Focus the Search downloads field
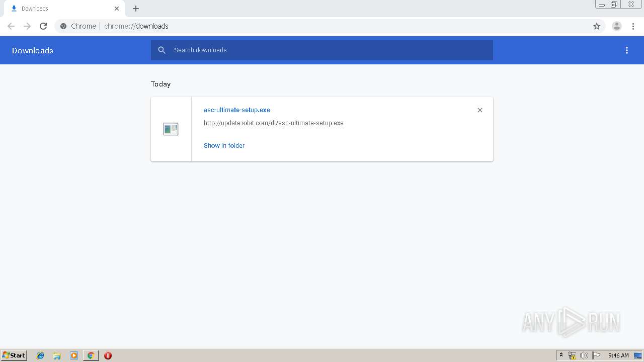The image size is (644, 362). 322,50
